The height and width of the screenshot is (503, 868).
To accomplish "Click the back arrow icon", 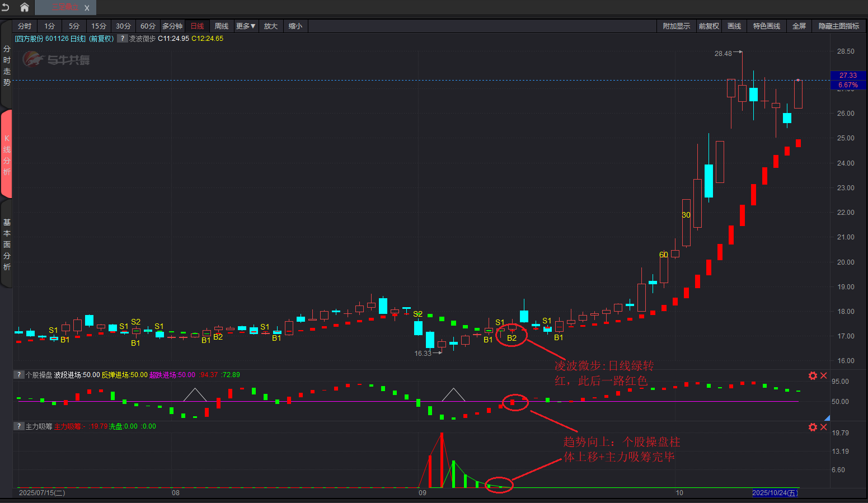I will click(x=6, y=7).
